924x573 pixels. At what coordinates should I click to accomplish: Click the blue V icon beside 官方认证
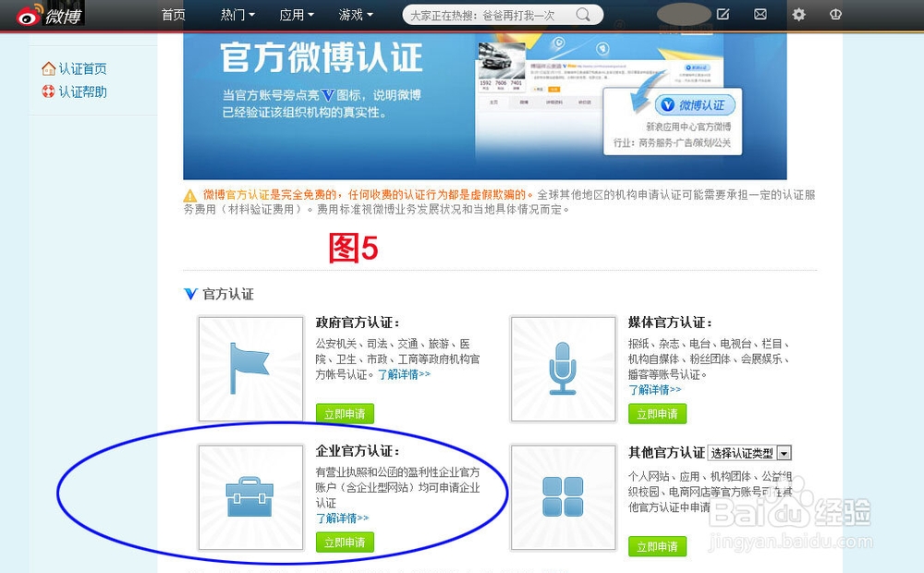(190, 294)
